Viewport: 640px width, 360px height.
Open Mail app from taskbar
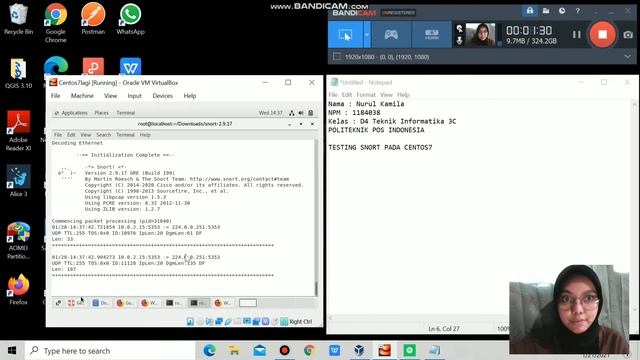260,351
